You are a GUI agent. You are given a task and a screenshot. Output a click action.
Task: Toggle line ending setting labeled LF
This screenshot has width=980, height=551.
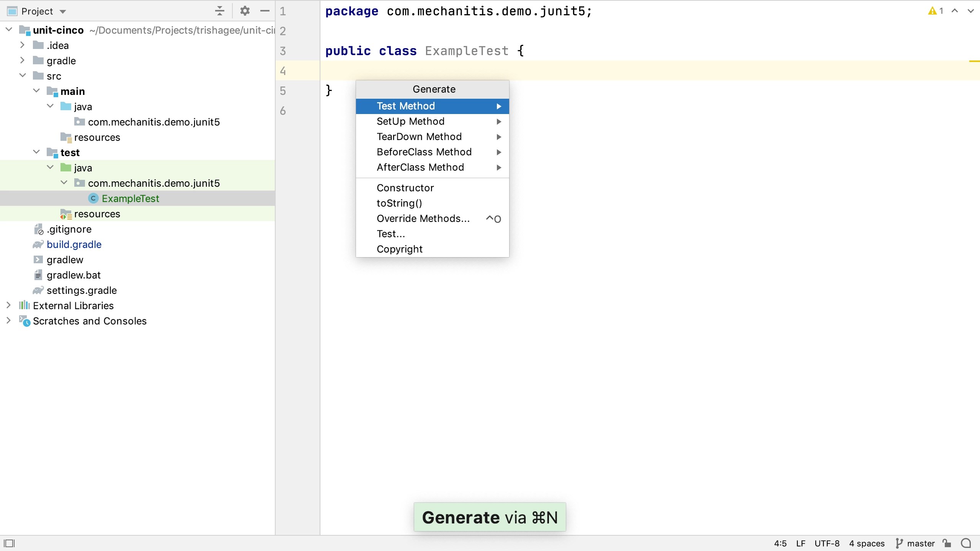pos(800,543)
